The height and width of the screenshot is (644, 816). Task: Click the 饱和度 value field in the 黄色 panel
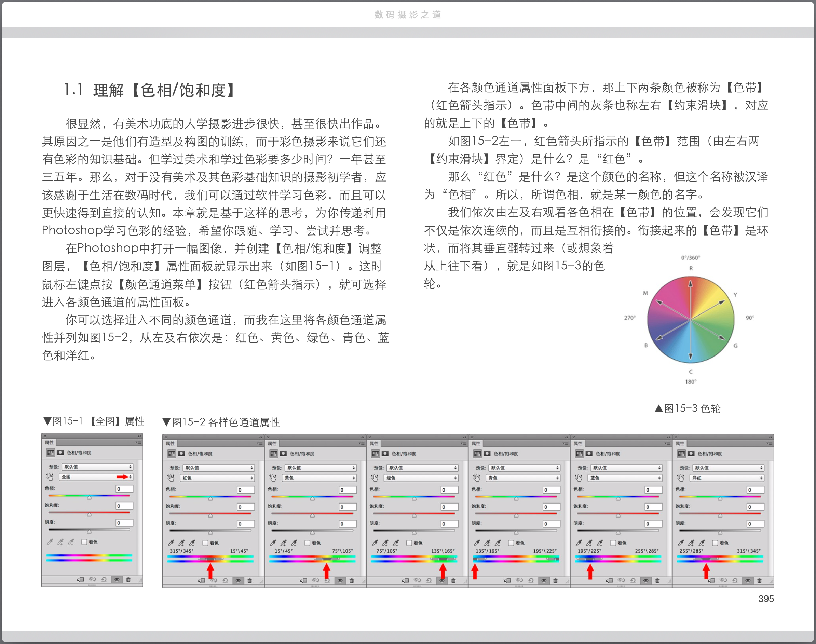[x=348, y=507]
